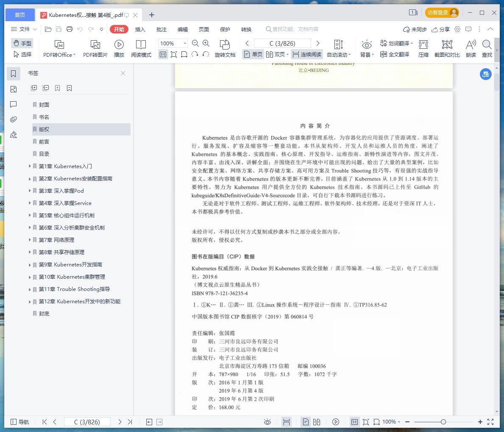Expand 第11章 Trouble Shooting指导 bookmark
Image resolution: width=504 pixels, height=432 pixels.
tap(30, 289)
